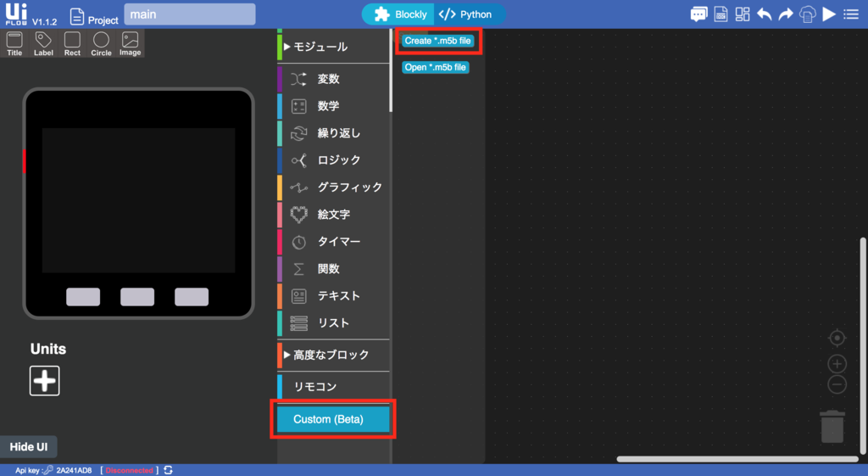Click Open *.m5b file button
The height and width of the screenshot is (476, 868).
coord(435,67)
